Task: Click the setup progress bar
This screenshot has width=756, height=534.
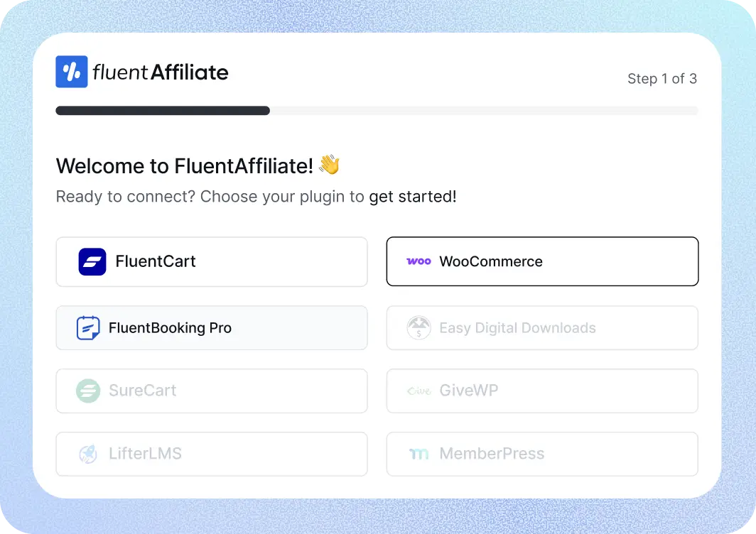Action: (377, 111)
